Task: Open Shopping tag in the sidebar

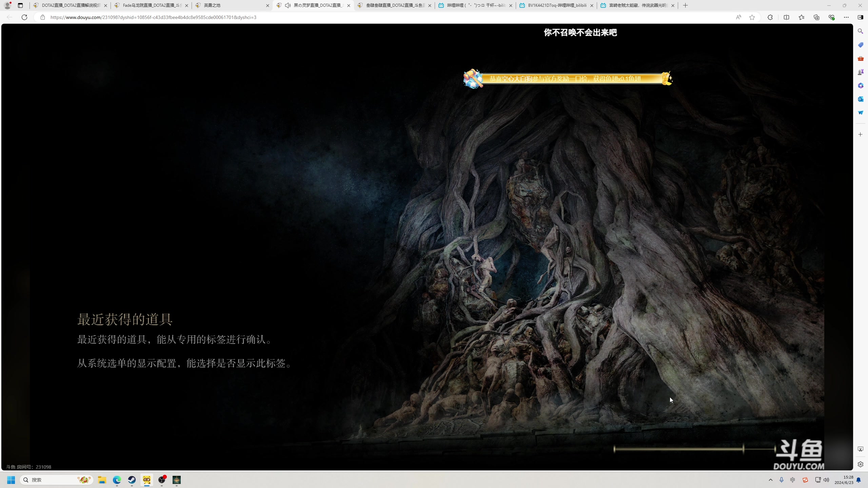Action: 861,45
